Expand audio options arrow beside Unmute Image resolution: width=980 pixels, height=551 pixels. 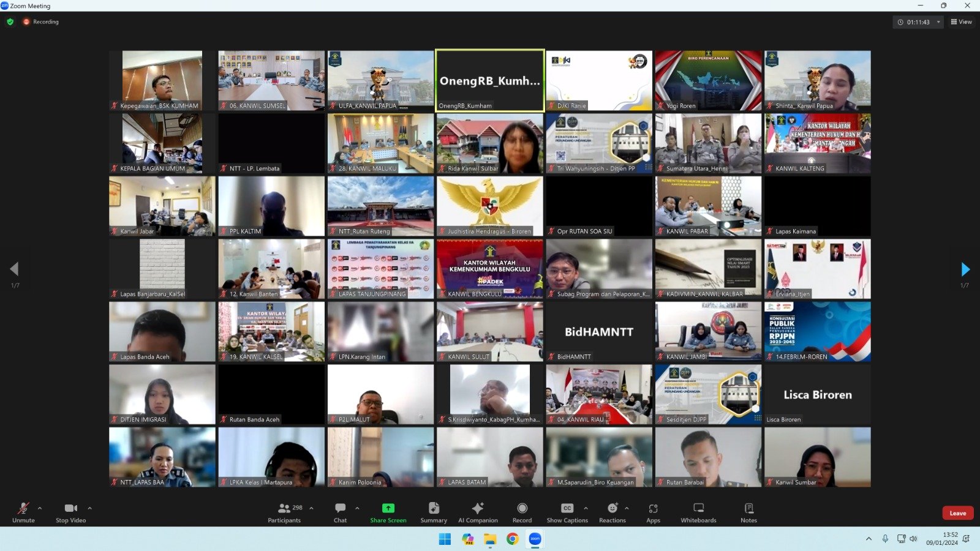click(x=40, y=508)
